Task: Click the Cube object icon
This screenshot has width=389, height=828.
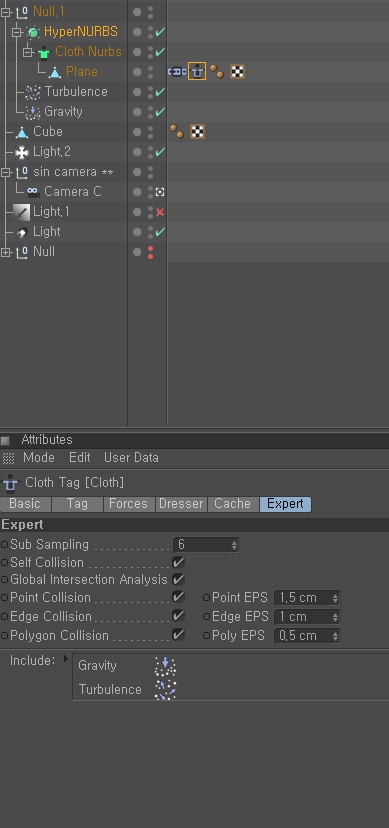Action: click(22, 132)
